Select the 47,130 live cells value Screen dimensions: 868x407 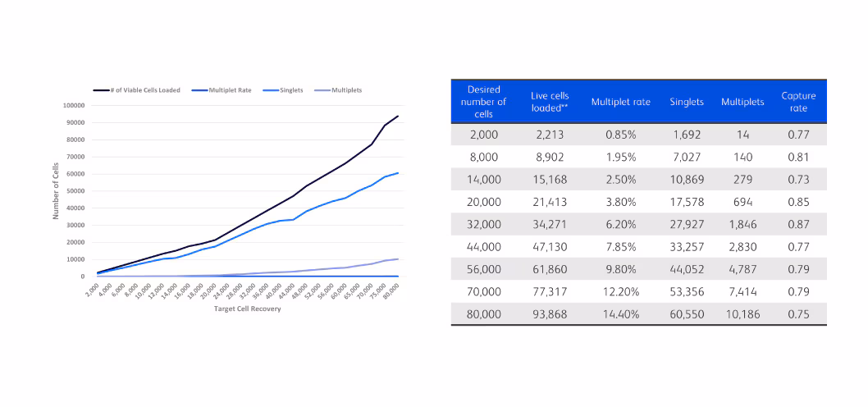(549, 247)
